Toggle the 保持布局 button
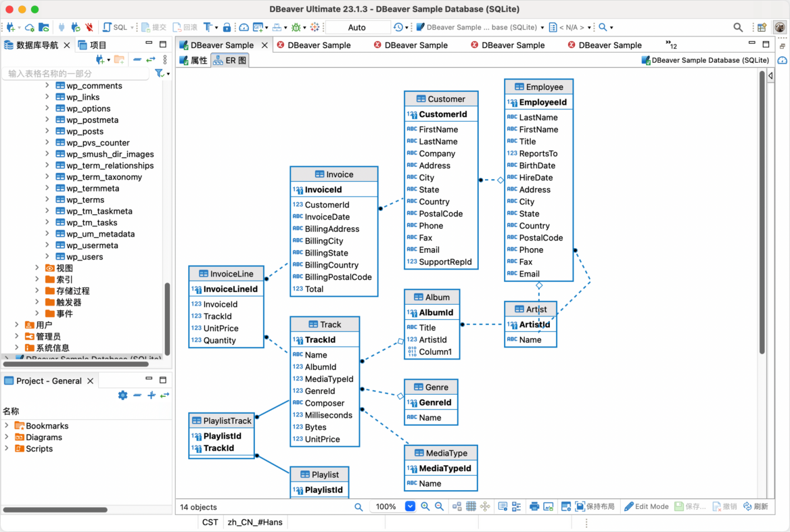Viewport: 790px width, 532px height. tap(595, 506)
